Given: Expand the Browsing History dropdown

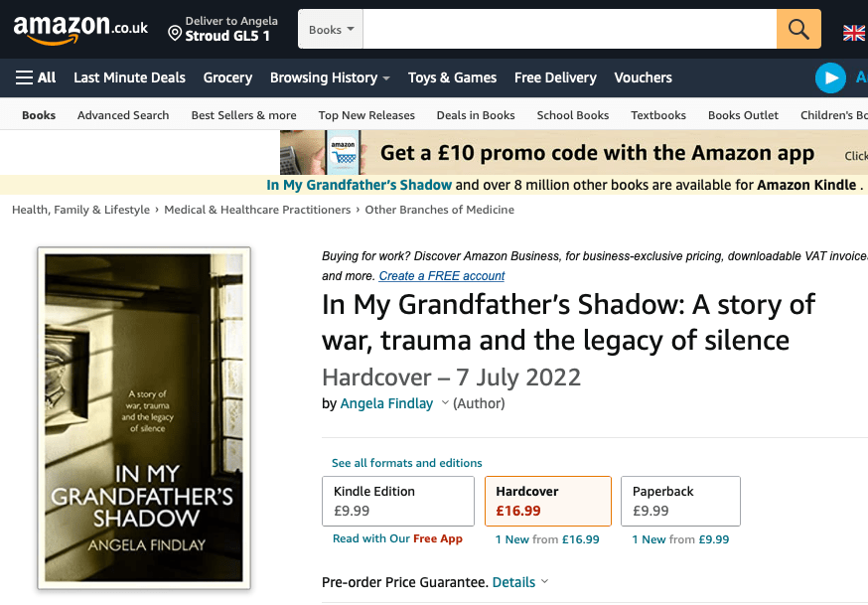Looking at the screenshot, I should click(x=330, y=77).
